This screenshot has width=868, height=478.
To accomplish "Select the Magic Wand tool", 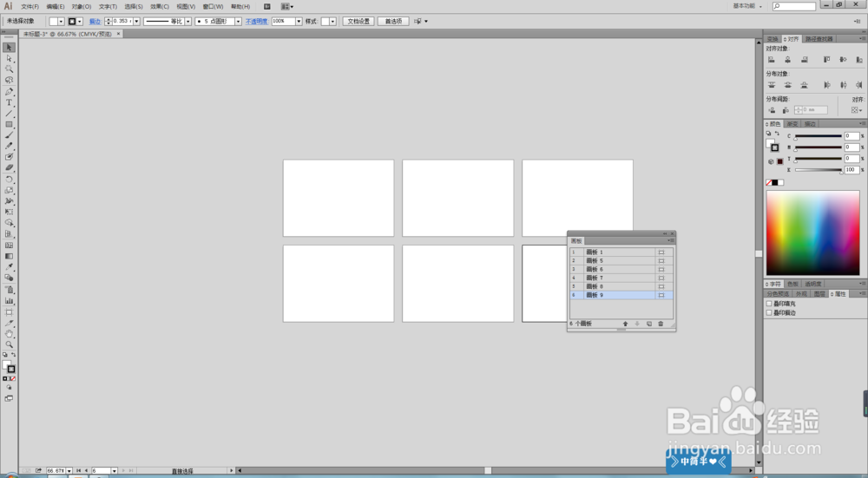I will click(9, 69).
